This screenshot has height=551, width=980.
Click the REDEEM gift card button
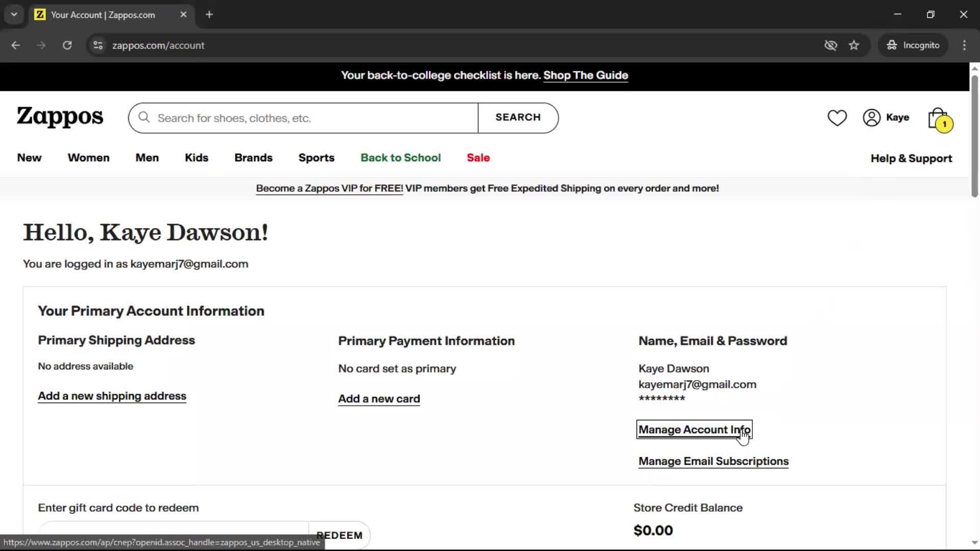point(339,535)
